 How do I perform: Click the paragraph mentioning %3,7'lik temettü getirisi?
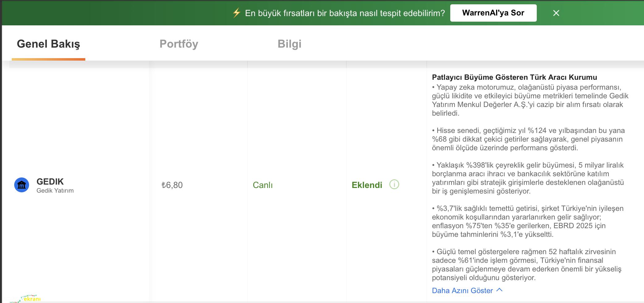point(527,221)
